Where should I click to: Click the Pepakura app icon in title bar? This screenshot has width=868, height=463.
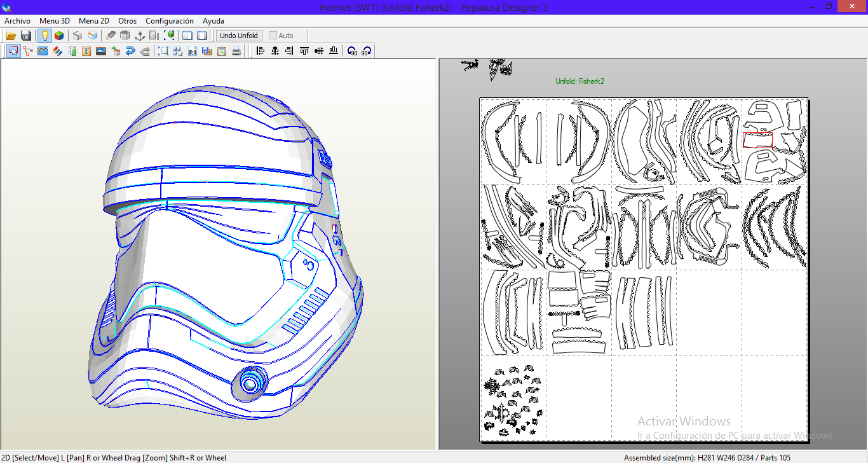7,7
